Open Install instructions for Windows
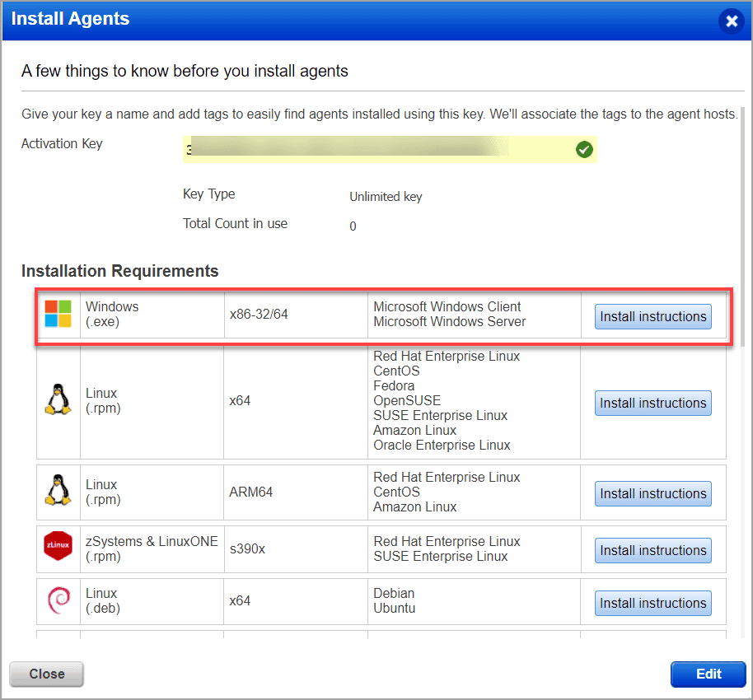Image resolution: width=753 pixels, height=700 pixels. (652, 316)
